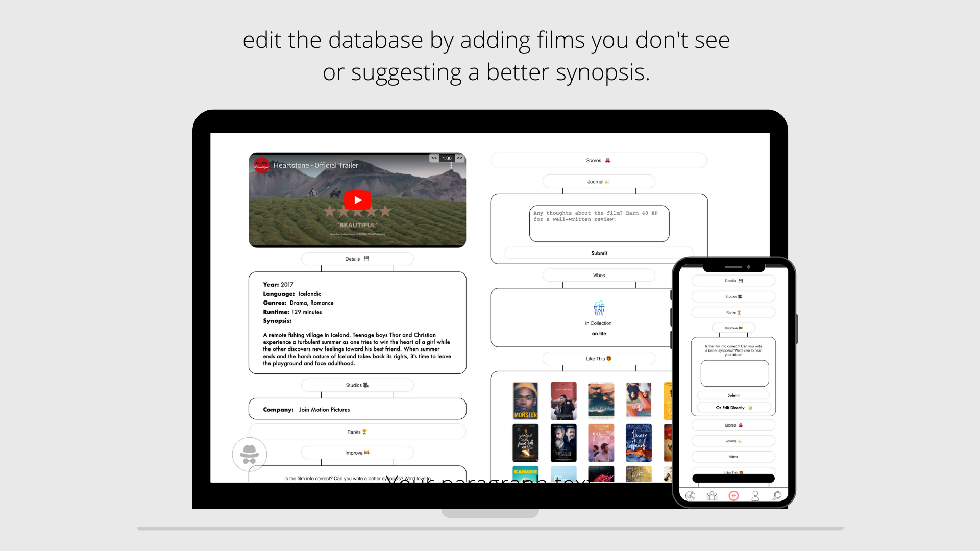Collapse the Details section on desktop

tap(357, 259)
